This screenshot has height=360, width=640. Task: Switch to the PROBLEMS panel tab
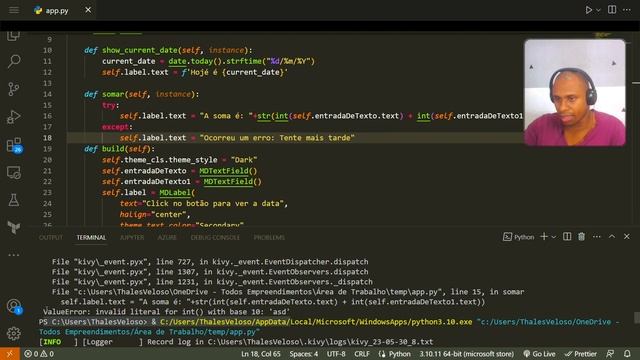pyautogui.click(x=269, y=237)
